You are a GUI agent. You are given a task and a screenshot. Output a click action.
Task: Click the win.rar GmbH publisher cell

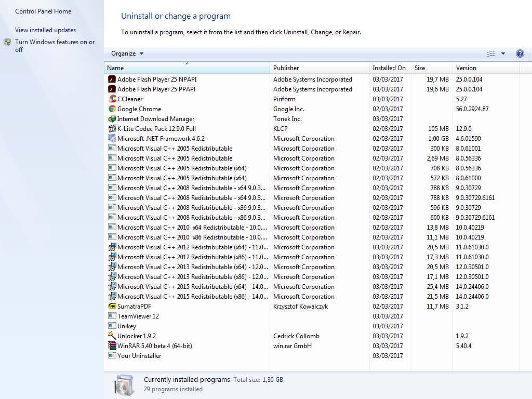[x=292, y=345]
